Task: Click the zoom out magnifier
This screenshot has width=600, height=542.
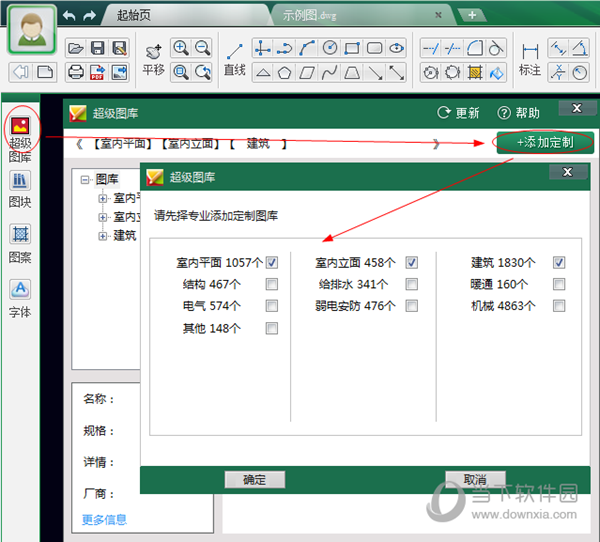Action: click(202, 48)
